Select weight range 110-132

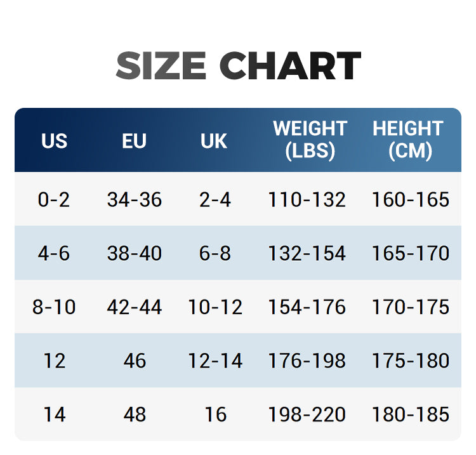tap(307, 199)
